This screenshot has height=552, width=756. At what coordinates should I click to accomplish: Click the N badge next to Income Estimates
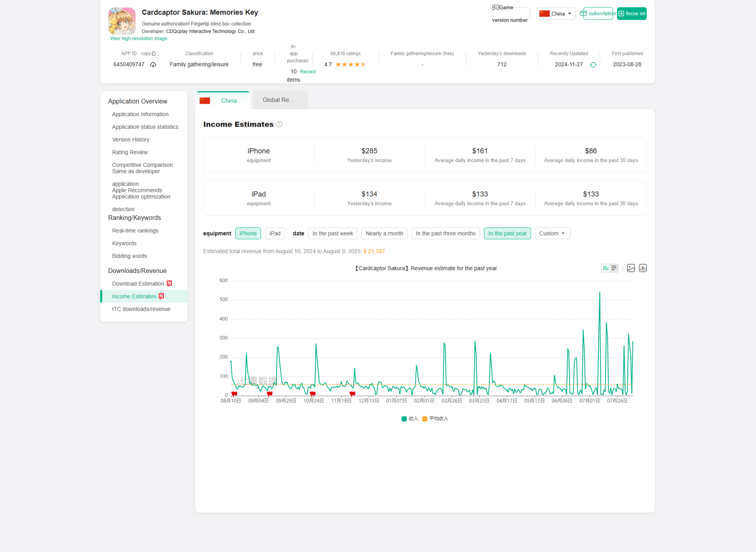coord(161,296)
